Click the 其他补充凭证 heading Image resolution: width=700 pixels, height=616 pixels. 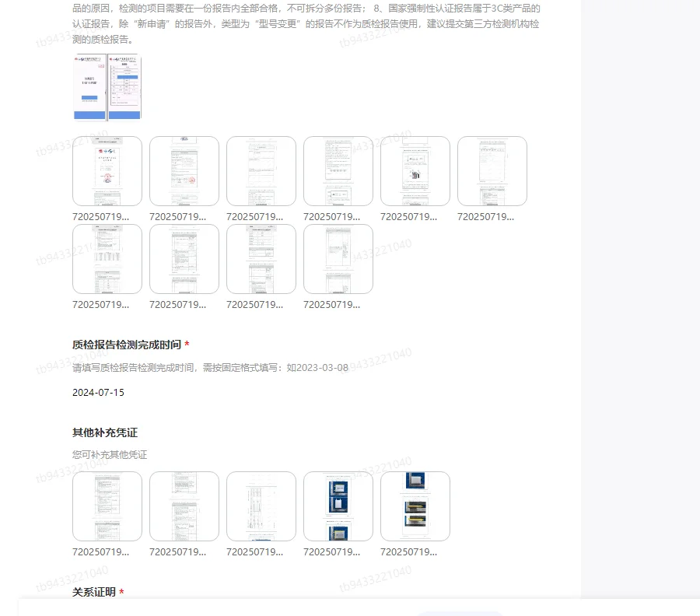(104, 432)
